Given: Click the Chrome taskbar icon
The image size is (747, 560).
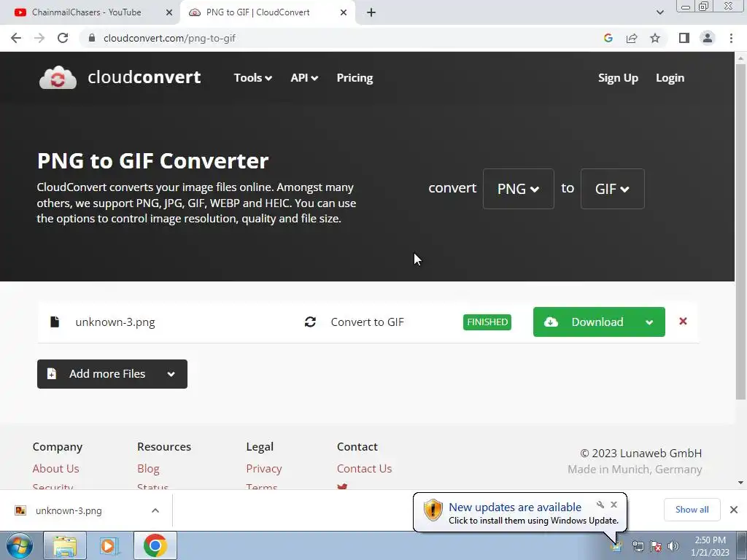Looking at the screenshot, I should point(155,545).
